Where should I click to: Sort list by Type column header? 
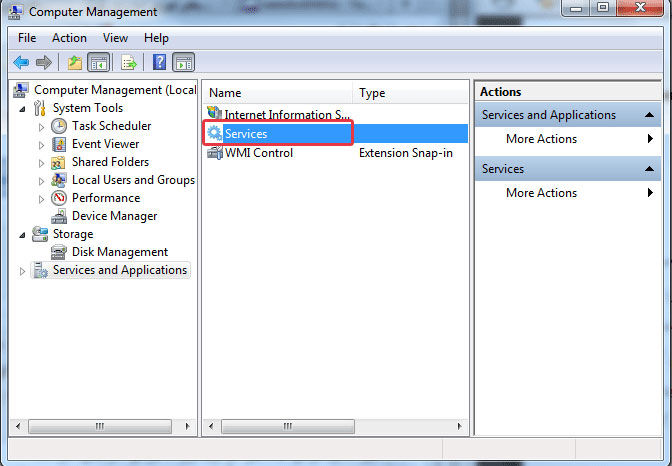410,93
